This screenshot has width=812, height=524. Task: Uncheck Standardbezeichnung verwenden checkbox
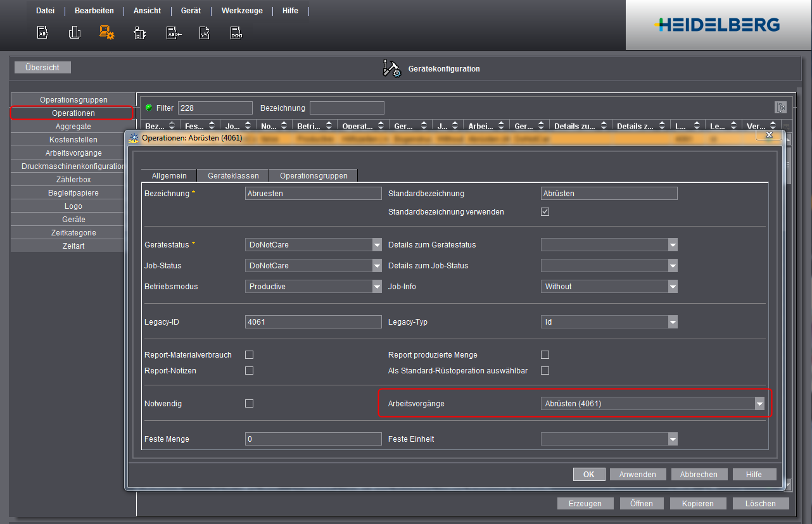click(x=545, y=212)
